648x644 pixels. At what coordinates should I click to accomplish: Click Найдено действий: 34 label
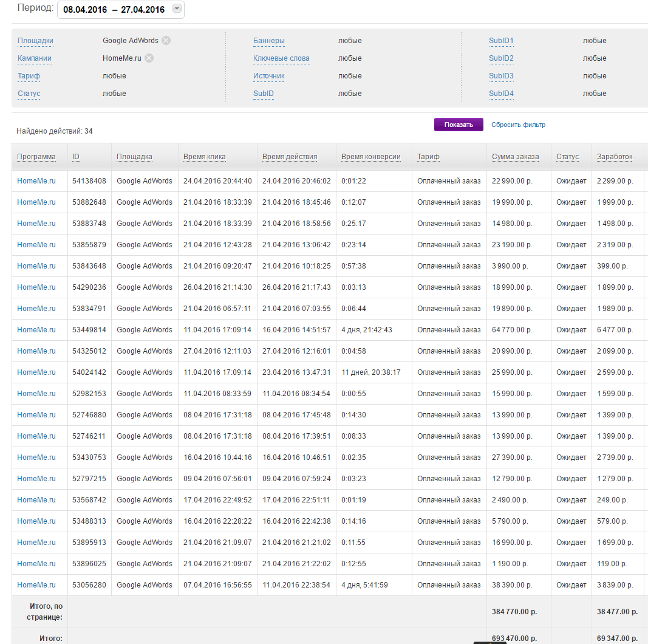point(55,131)
